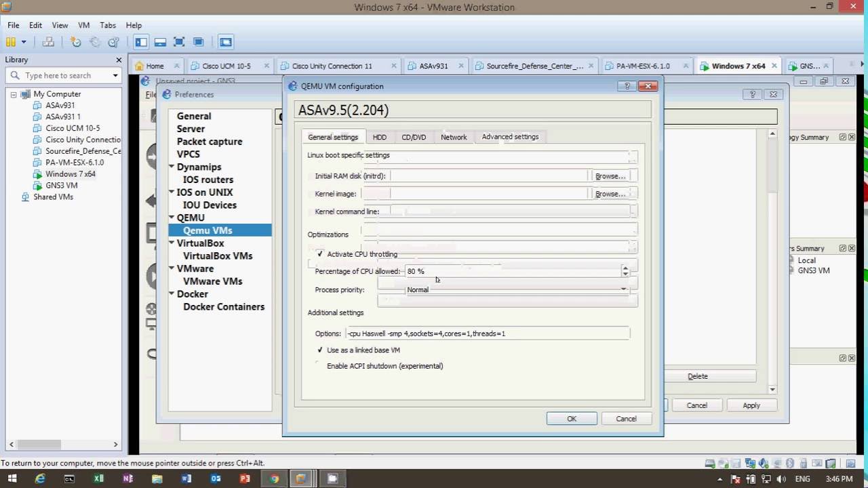Click Apply in Preferences window
The height and width of the screenshot is (488, 868).
[x=751, y=405]
